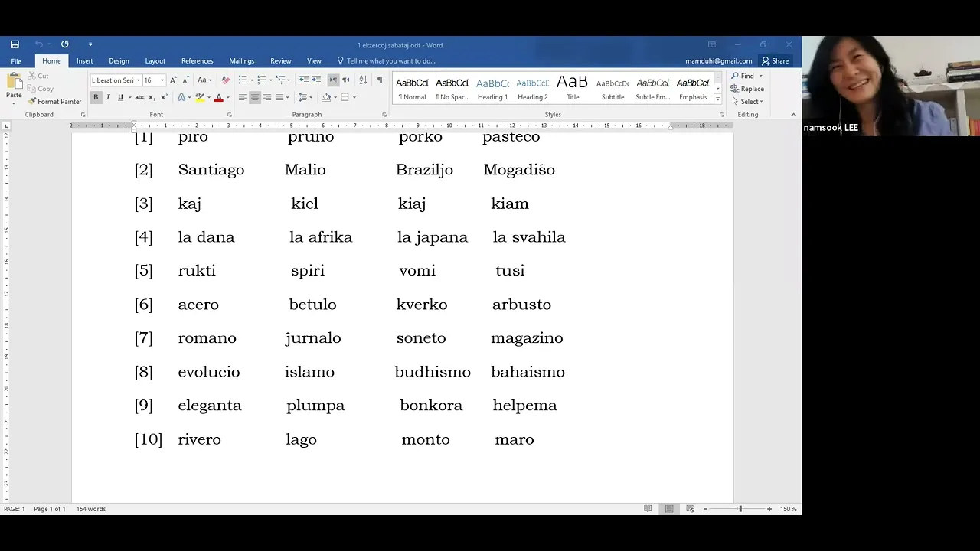Switch to the References tab
Viewport: 980px width, 551px height.
(198, 61)
